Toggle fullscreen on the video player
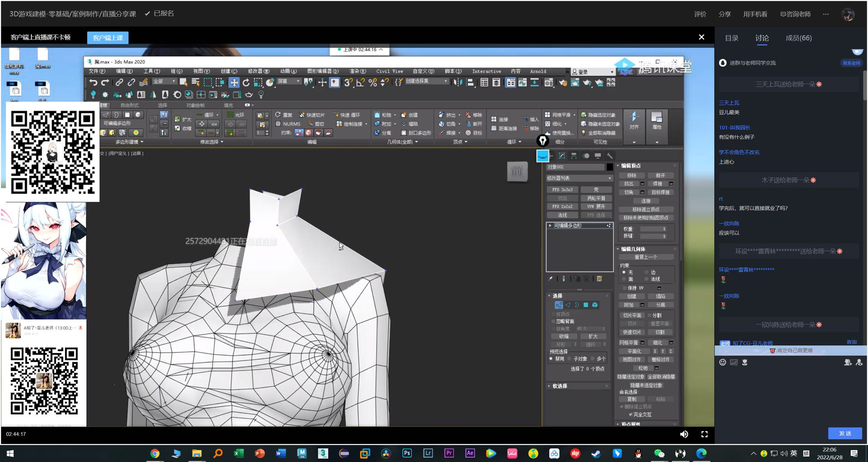Screen dimensions: 868x462 tap(704, 434)
